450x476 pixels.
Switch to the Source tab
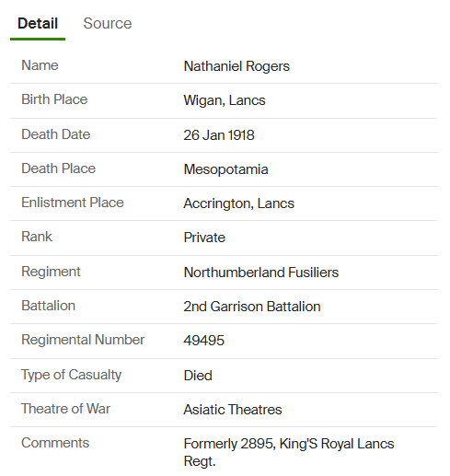pos(108,23)
